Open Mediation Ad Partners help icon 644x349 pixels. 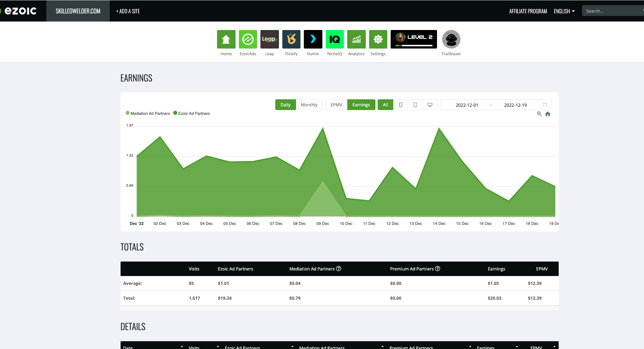[x=339, y=269]
